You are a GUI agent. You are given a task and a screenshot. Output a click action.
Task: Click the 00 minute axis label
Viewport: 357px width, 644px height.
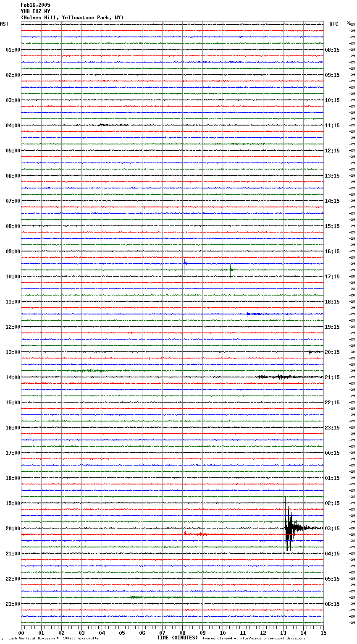(x=21, y=633)
